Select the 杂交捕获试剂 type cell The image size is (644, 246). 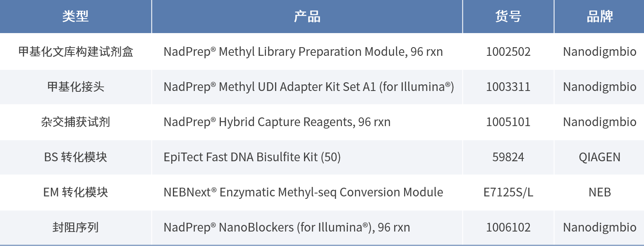coord(76,122)
